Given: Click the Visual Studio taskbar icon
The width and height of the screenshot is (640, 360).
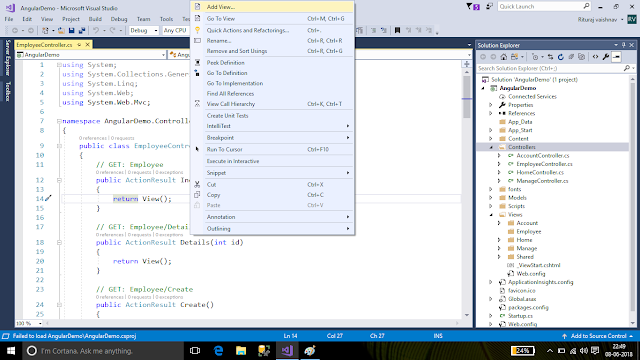Looking at the screenshot, I should [287, 351].
